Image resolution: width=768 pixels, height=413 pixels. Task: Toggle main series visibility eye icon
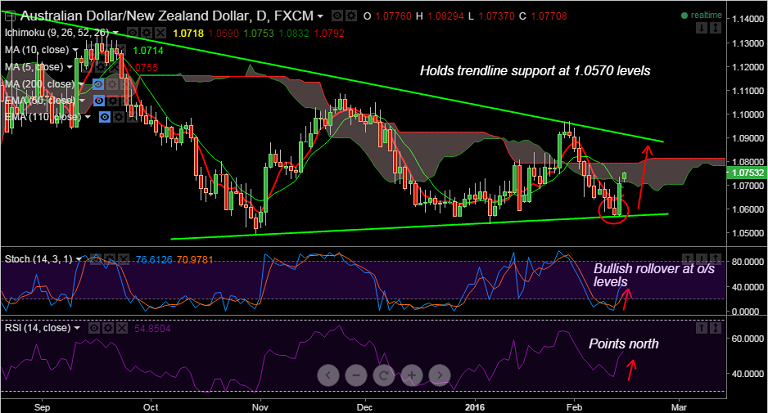point(337,16)
